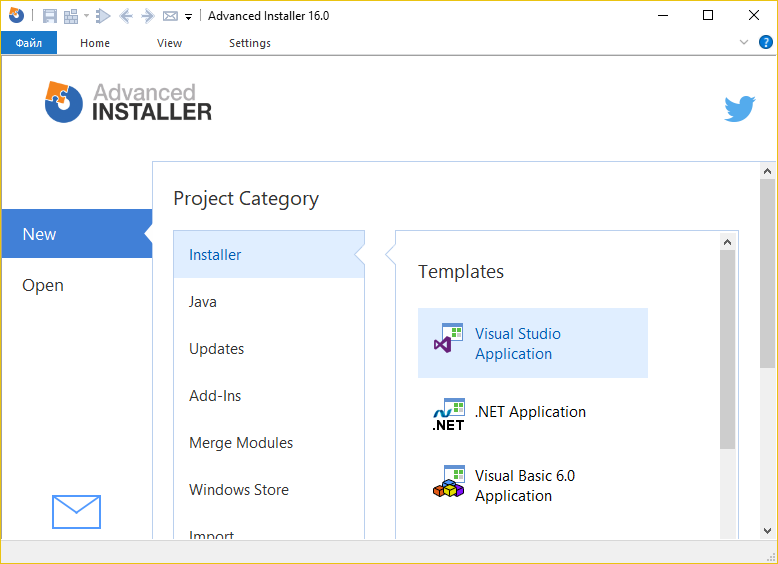Screen dimensions: 778x564
Task: Open the Файл menu
Action: pos(29,43)
